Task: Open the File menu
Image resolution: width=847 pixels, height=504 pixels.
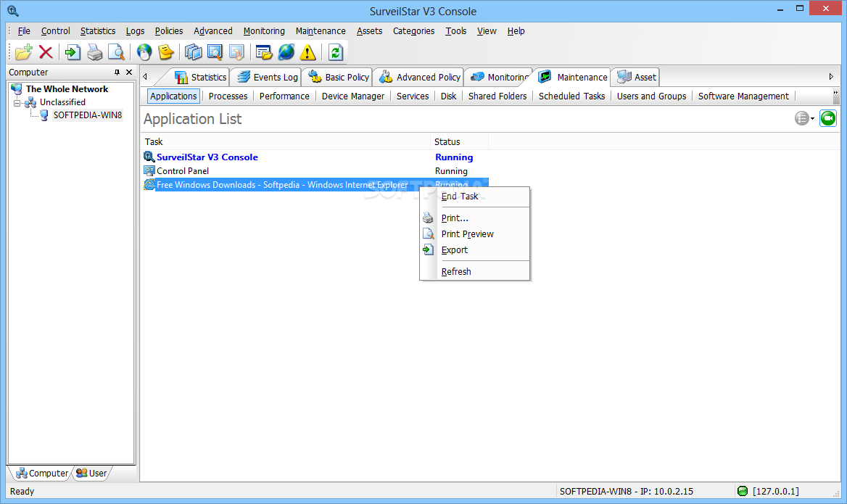Action: 24,30
